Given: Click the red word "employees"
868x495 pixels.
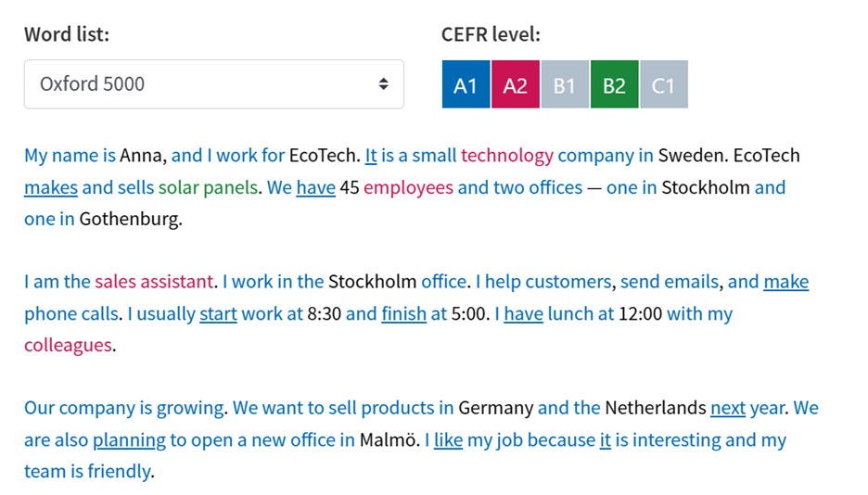Looking at the screenshot, I should coord(408,187).
